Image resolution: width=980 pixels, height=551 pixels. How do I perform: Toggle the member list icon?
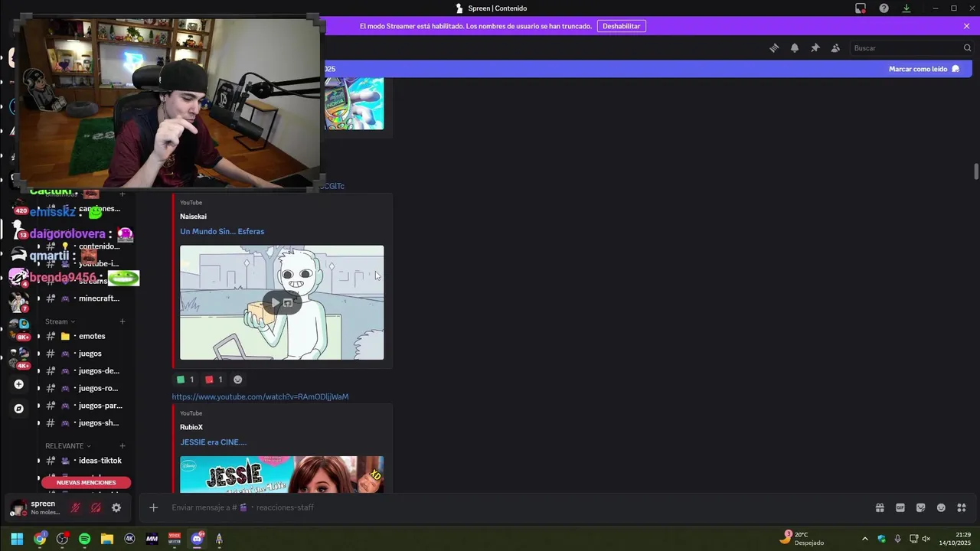835,47
